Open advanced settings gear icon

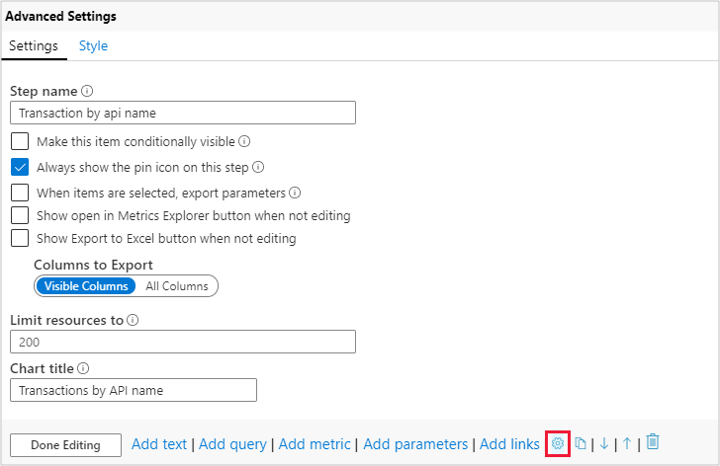pyautogui.click(x=558, y=443)
